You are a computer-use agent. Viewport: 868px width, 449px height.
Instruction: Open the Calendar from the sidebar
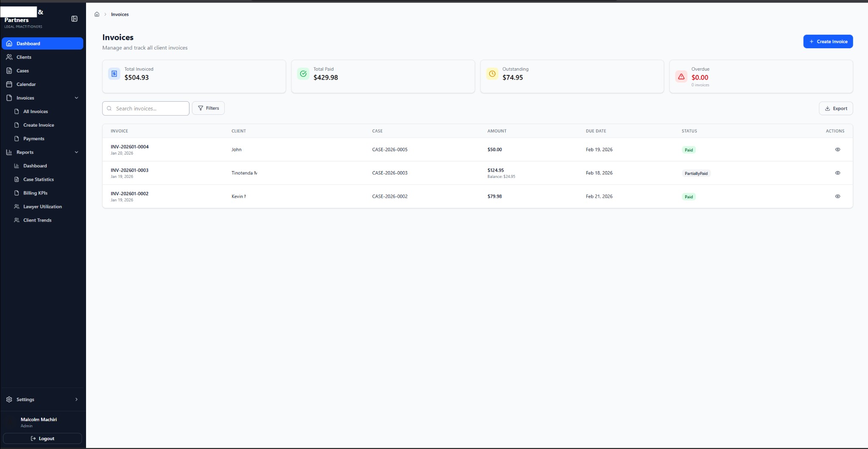pyautogui.click(x=25, y=84)
